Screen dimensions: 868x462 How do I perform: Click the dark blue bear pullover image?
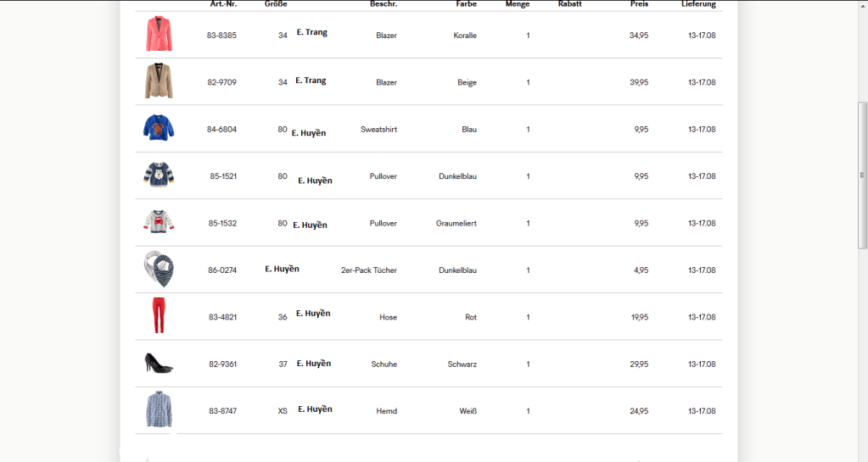coord(159,175)
